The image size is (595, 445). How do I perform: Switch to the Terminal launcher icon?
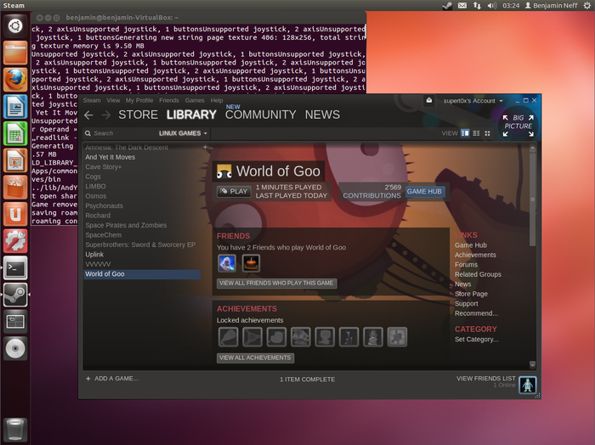tap(15, 268)
